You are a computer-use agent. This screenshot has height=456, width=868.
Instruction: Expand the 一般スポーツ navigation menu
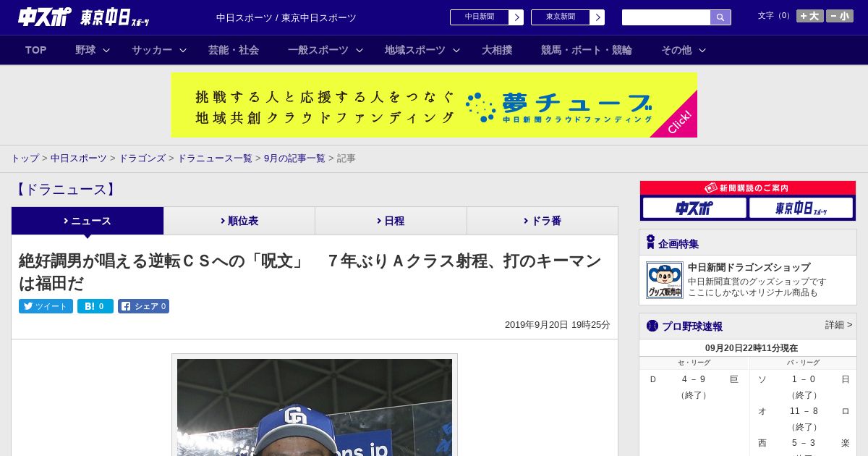(x=325, y=50)
